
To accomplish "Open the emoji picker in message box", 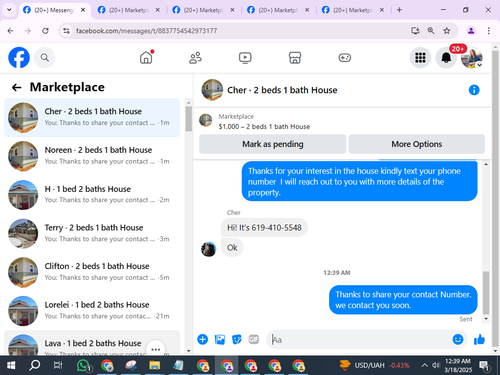I will tap(458, 339).
